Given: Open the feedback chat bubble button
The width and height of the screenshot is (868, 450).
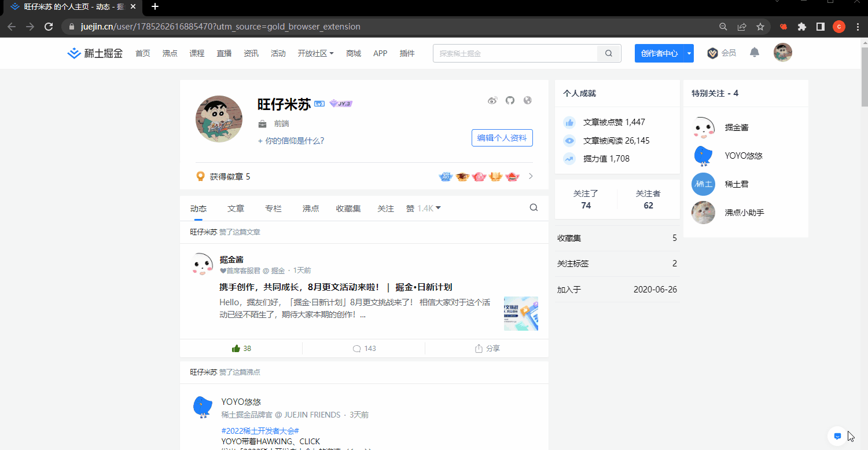Looking at the screenshot, I should click(x=837, y=436).
